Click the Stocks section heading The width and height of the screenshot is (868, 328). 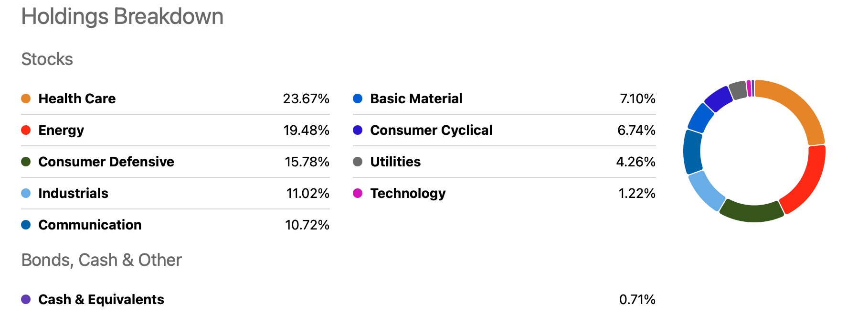47,59
